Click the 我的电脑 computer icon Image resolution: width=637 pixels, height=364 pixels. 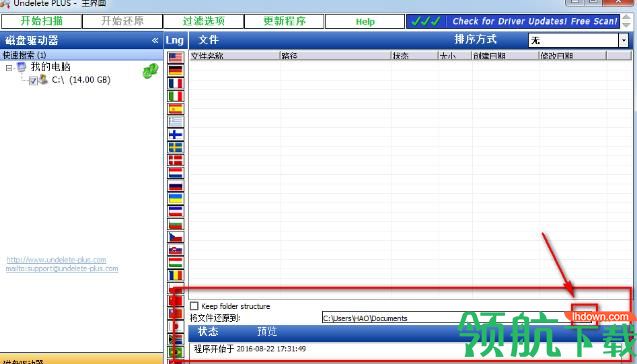point(22,67)
